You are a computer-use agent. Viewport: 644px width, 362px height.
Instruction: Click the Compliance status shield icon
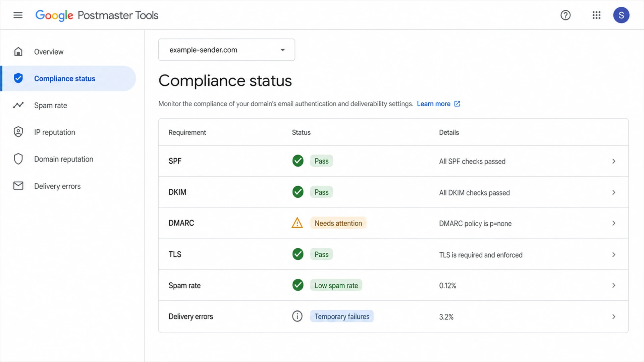(x=18, y=78)
